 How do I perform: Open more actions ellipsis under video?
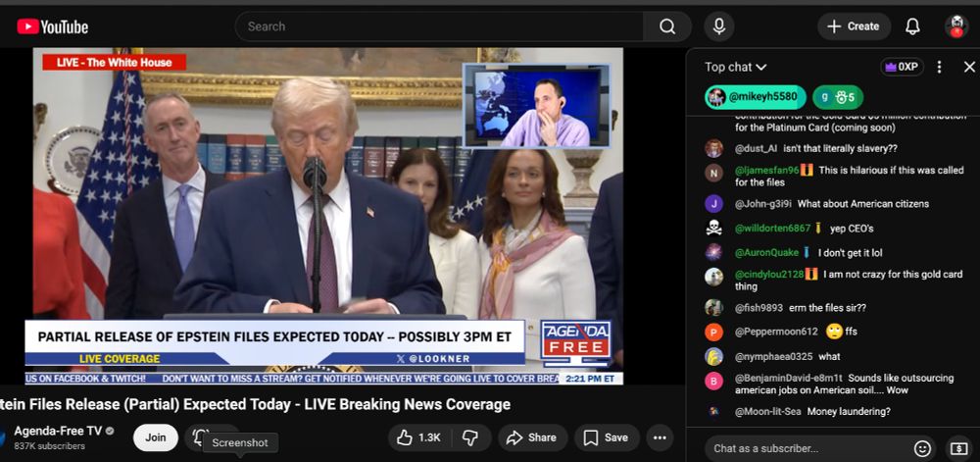coord(660,437)
